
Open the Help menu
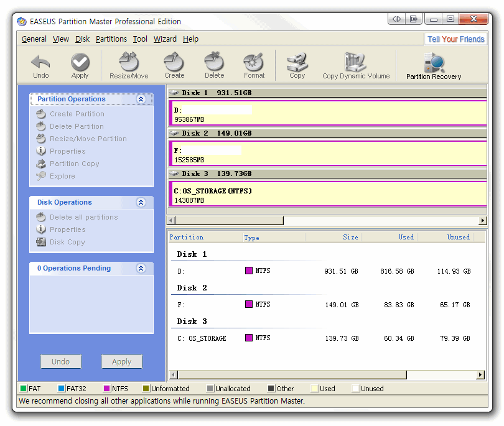[x=190, y=39]
